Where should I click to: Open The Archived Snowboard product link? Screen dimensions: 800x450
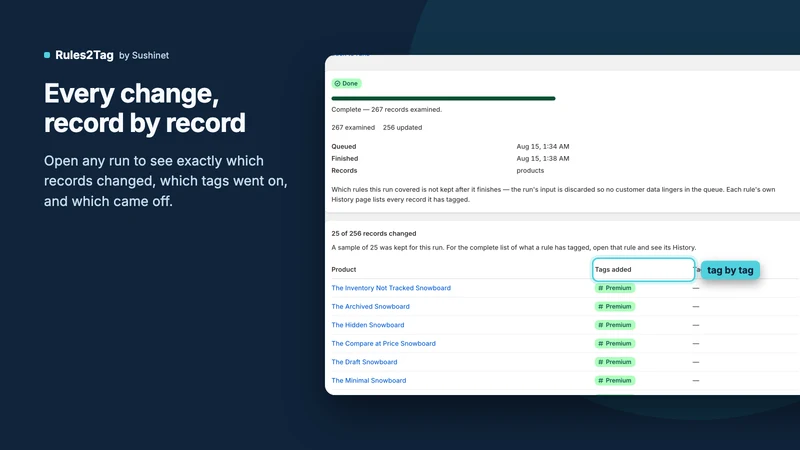coord(370,307)
